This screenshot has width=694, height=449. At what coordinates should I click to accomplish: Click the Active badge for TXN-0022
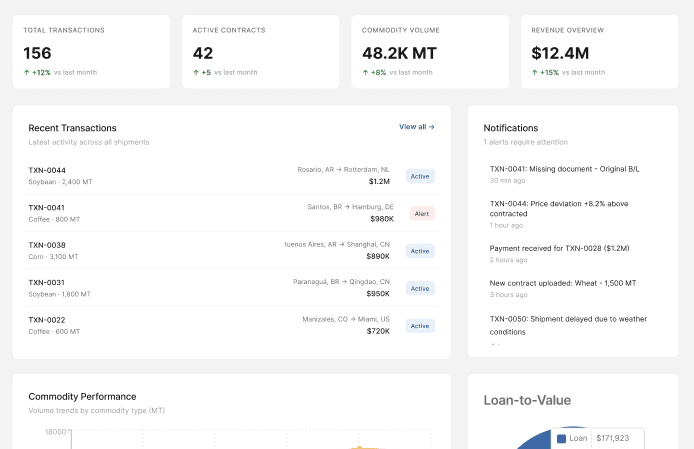point(420,326)
